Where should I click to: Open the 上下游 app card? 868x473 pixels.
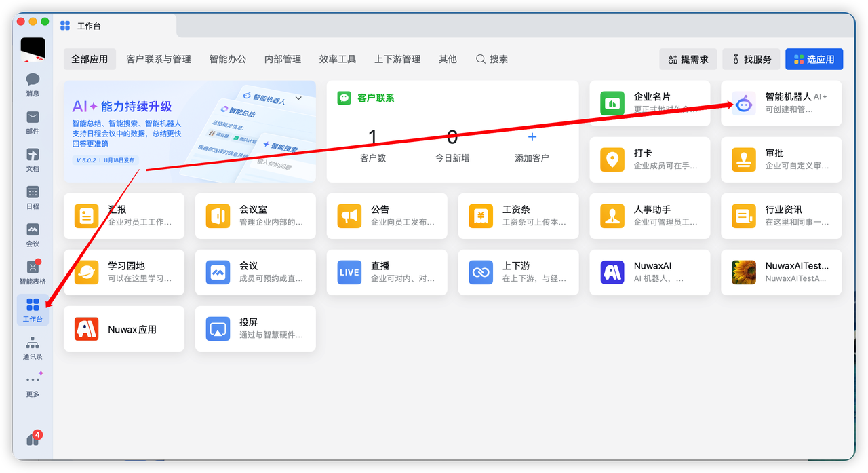(518, 272)
